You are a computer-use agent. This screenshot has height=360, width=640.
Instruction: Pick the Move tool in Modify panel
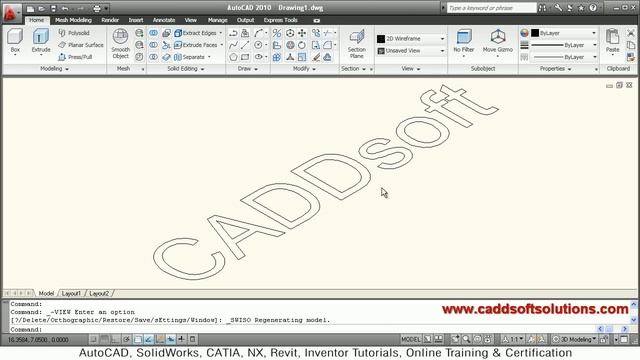click(302, 33)
